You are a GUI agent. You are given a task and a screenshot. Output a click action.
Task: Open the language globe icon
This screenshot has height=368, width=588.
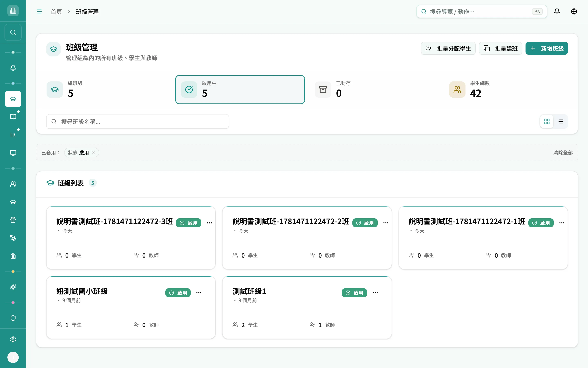tap(574, 11)
